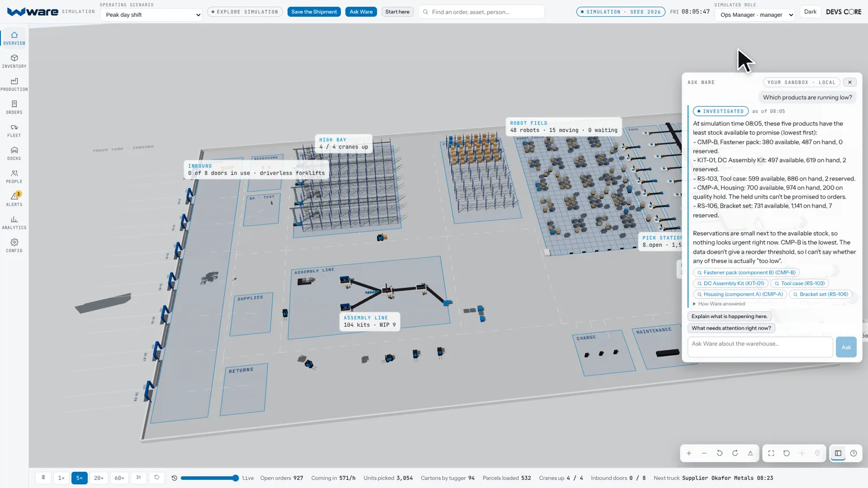Open the help question-mark icon
868x488 pixels.
click(853, 453)
